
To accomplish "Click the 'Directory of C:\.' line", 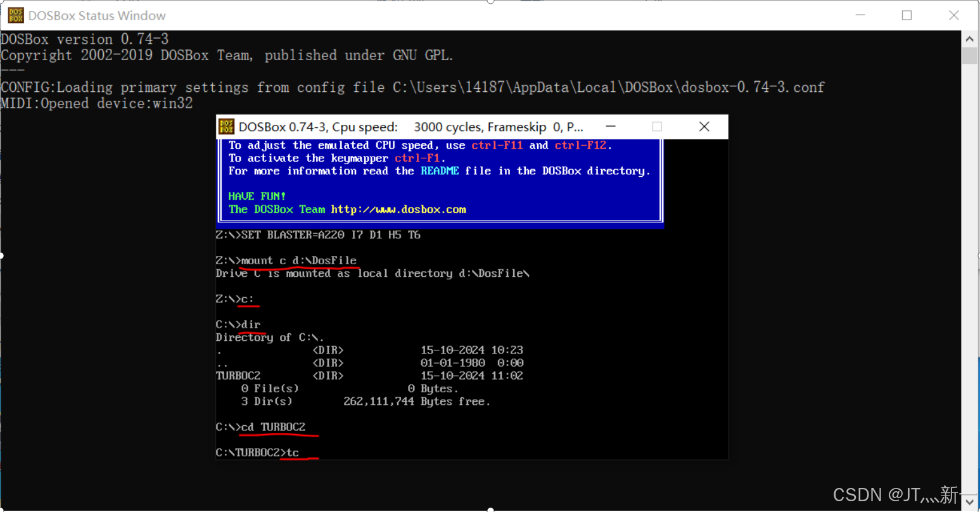I will (x=270, y=337).
